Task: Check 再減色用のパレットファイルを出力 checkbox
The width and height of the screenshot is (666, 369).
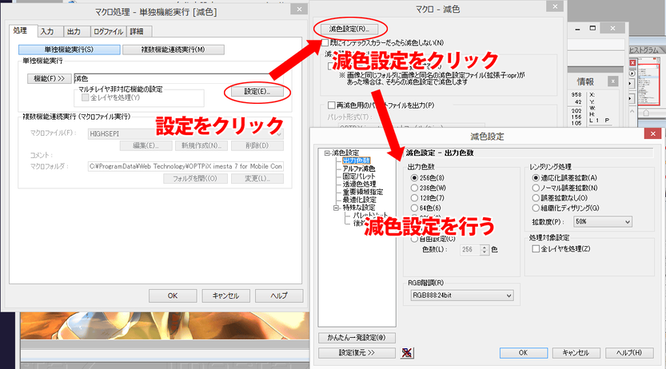Action: [331, 105]
